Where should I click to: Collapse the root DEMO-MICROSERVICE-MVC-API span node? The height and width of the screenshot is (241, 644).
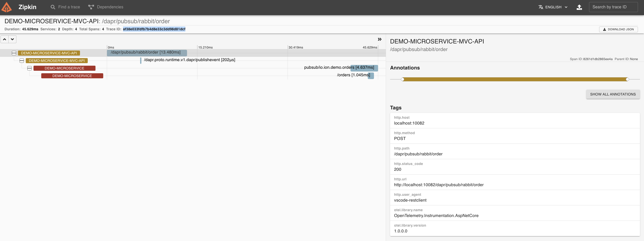14,53
